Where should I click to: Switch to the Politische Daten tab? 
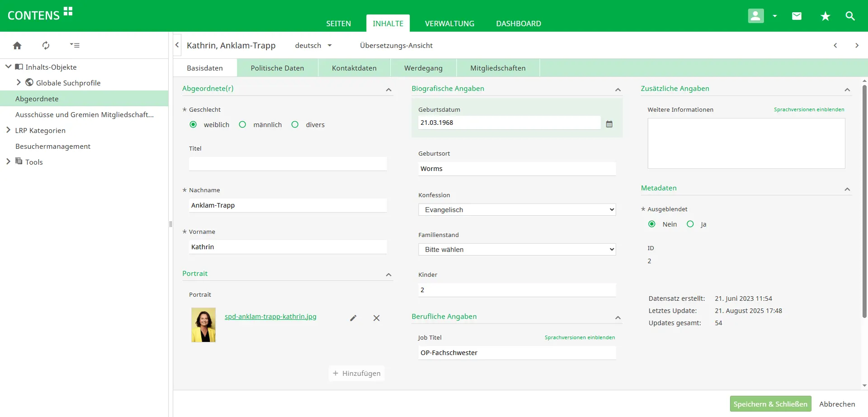[x=277, y=68]
